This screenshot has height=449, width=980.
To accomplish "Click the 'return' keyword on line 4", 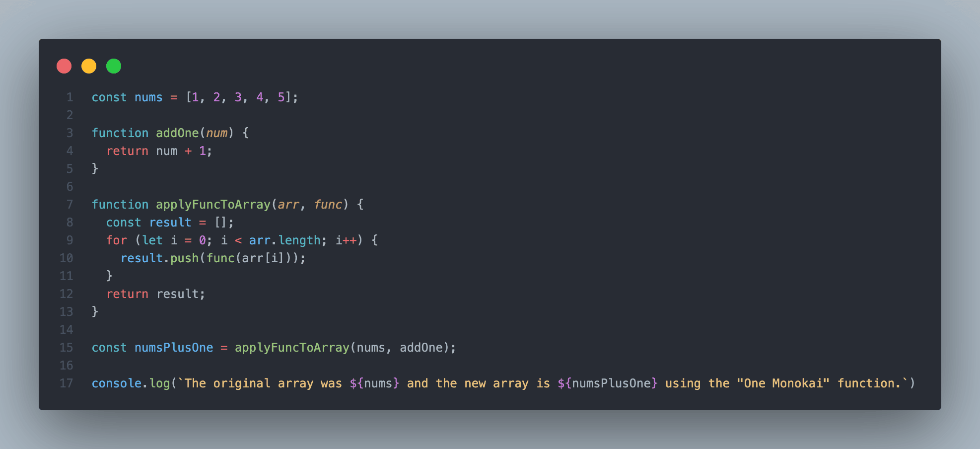I will 127,151.
